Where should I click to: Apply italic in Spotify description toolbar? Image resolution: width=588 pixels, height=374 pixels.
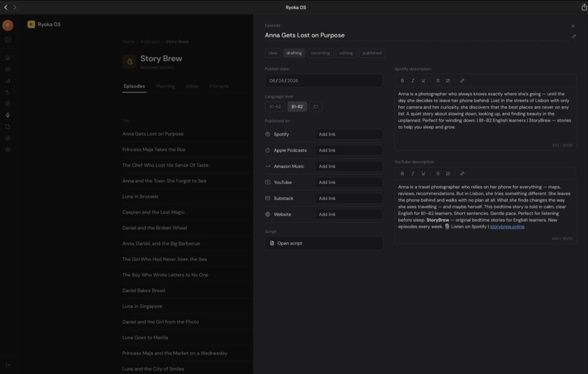(413, 80)
